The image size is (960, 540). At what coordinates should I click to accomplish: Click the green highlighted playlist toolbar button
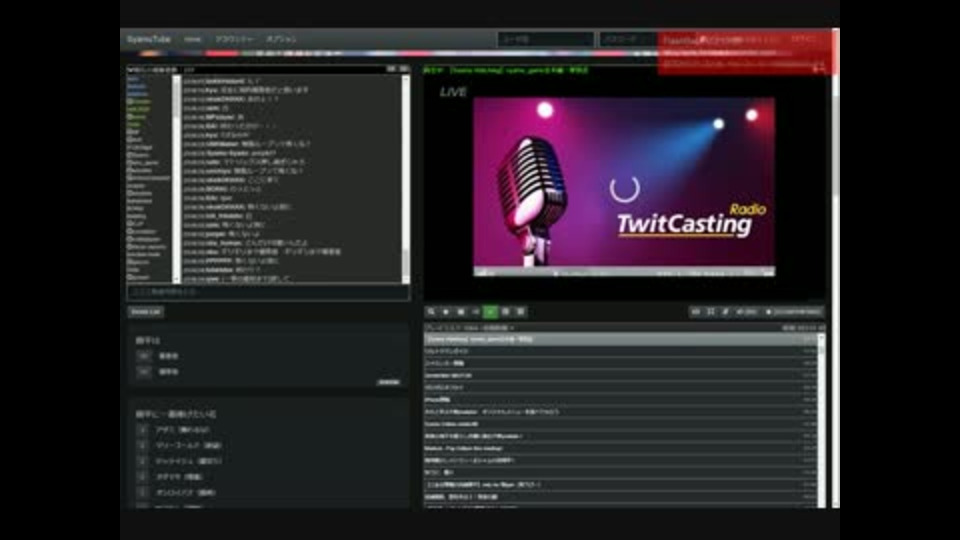click(490, 312)
